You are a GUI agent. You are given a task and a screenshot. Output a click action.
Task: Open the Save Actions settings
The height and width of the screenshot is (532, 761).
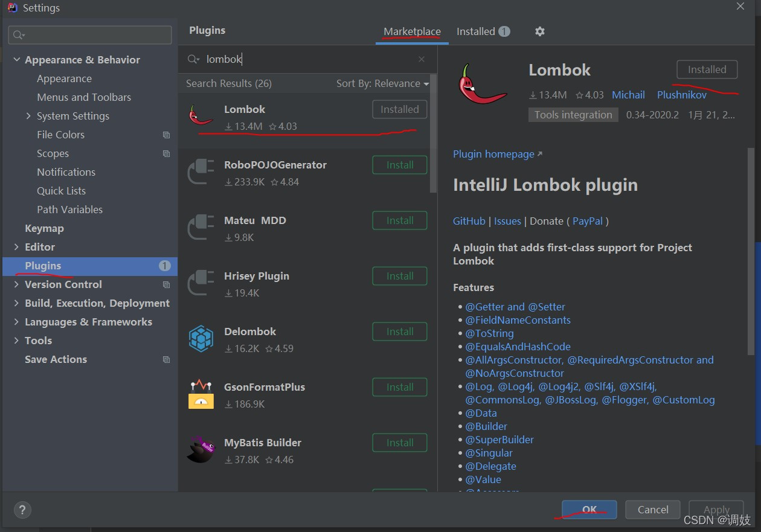tap(56, 359)
